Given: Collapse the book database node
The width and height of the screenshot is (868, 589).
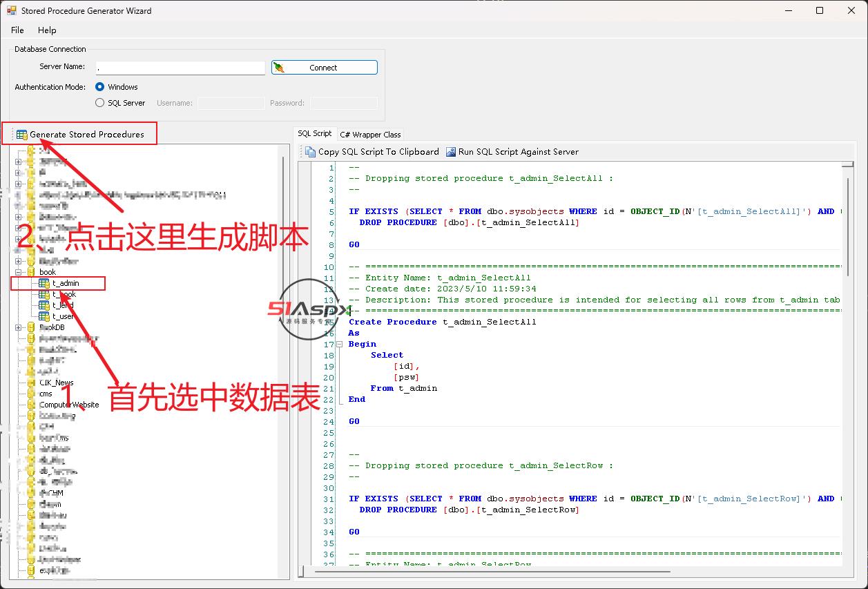Looking at the screenshot, I should coord(19,272).
